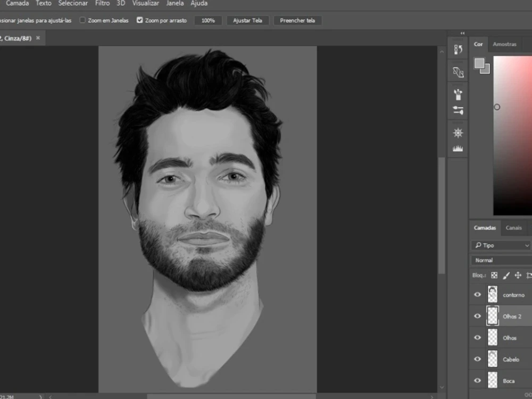Image resolution: width=532 pixels, height=399 pixels.
Task: Open the Visualizar menu
Action: point(146,3)
